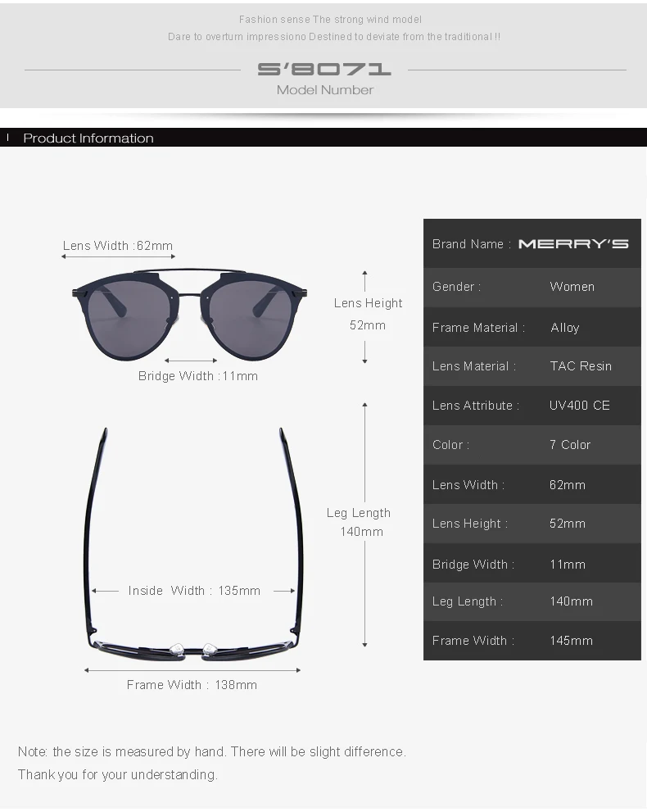Screen dimensions: 647x812
Task: Click the 'Leg Length :' table label
Action: pyautogui.click(x=468, y=601)
